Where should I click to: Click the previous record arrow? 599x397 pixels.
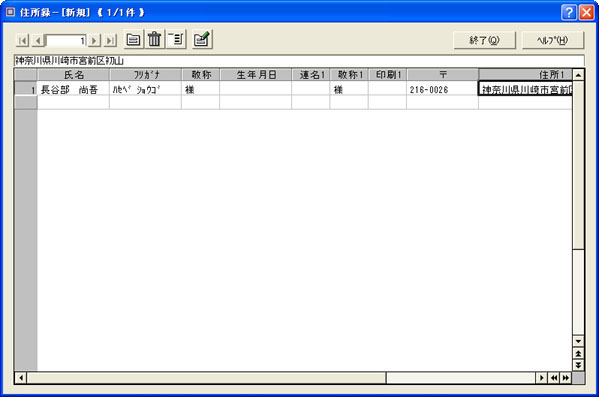38,40
